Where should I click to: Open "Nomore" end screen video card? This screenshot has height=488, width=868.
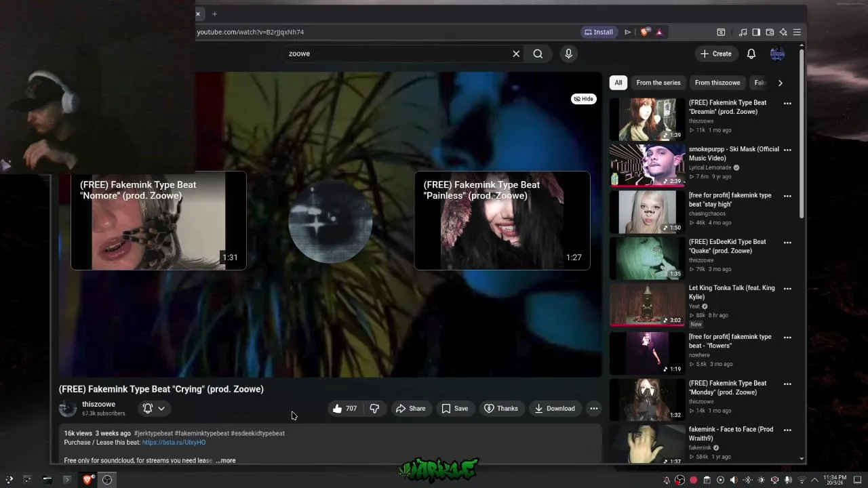click(159, 220)
